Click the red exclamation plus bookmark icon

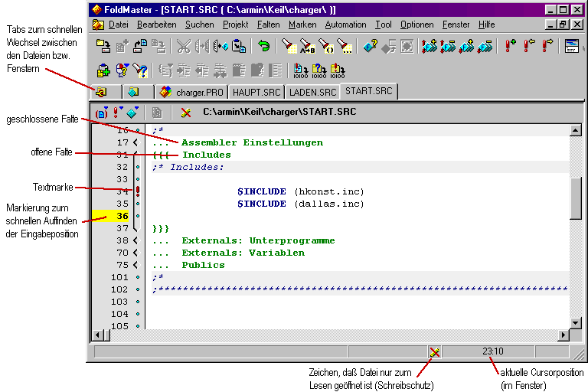click(x=510, y=46)
